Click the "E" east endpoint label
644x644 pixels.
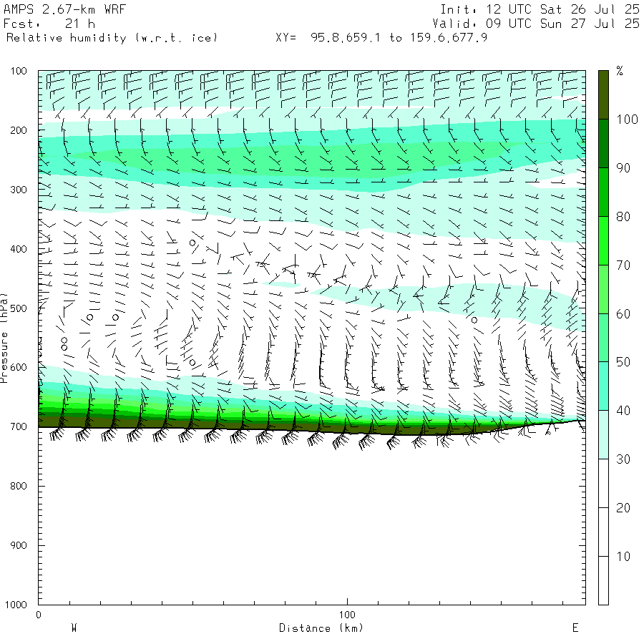click(x=575, y=628)
